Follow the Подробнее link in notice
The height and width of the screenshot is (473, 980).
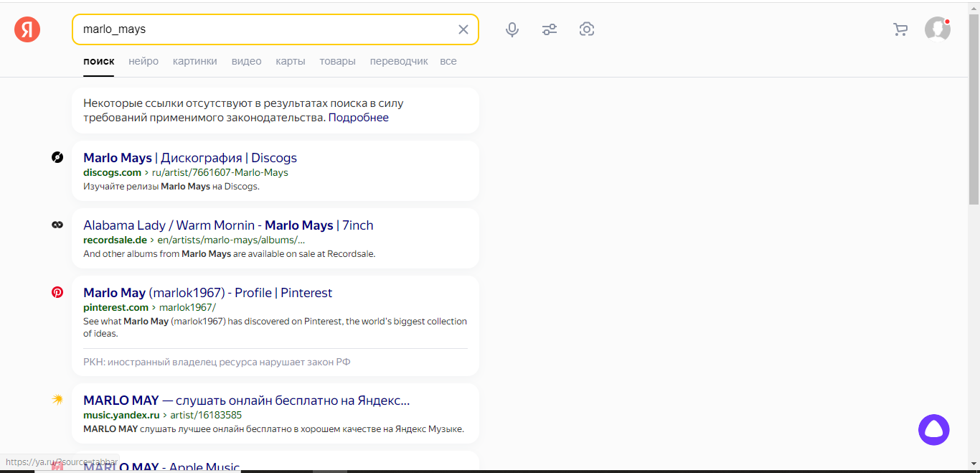click(358, 118)
